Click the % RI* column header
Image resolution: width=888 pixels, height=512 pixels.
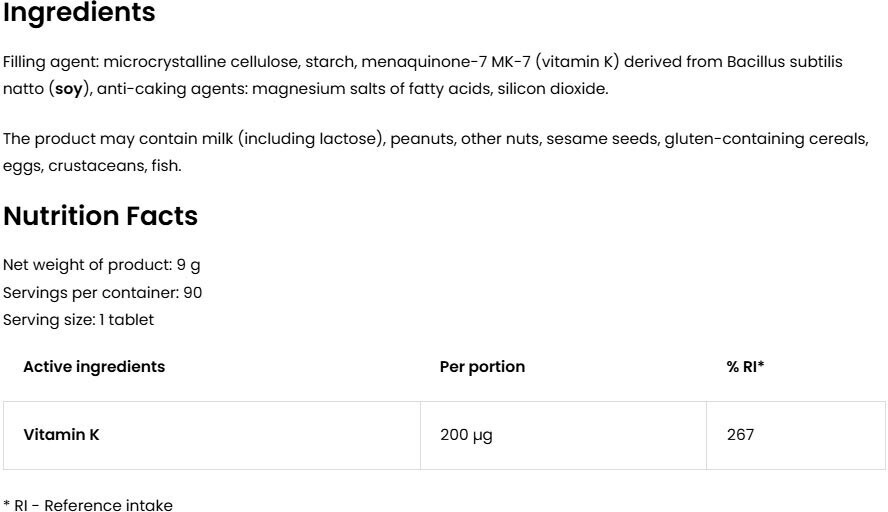745,367
